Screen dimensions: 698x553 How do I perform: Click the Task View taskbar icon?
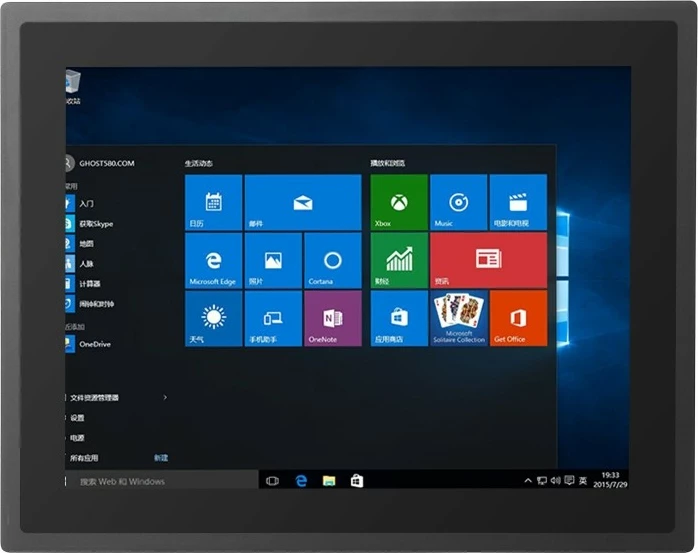point(272,481)
